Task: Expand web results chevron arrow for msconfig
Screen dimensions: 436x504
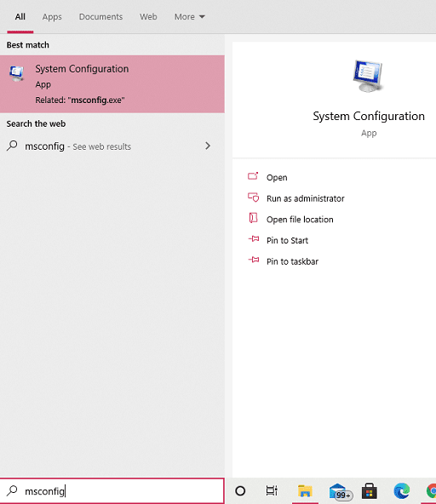Action: coord(208,146)
